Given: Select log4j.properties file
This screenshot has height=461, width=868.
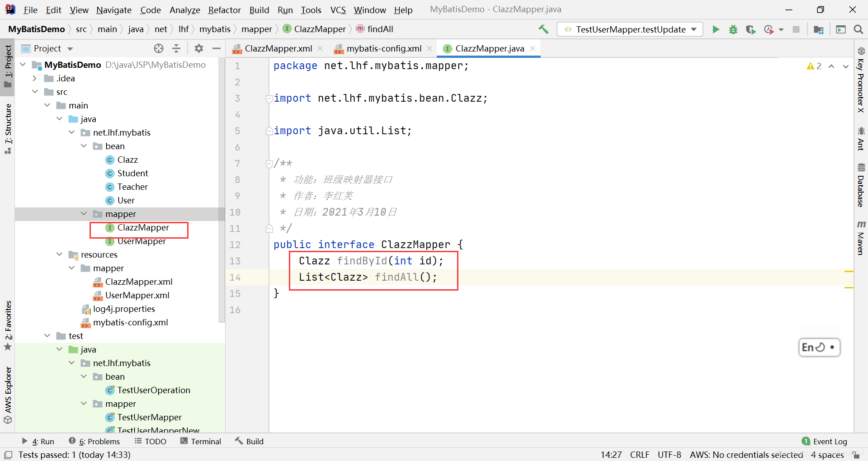Looking at the screenshot, I should click(x=124, y=309).
